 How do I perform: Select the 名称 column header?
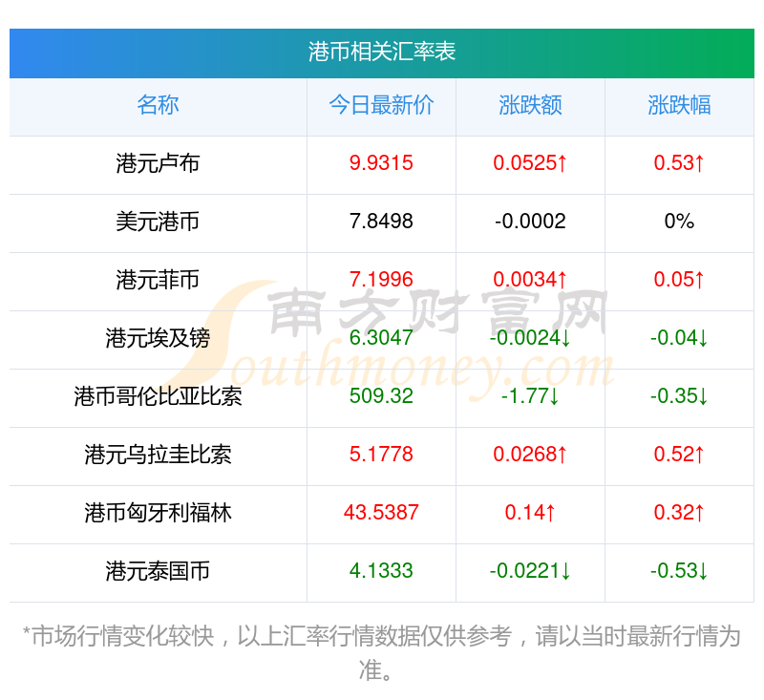tap(158, 105)
